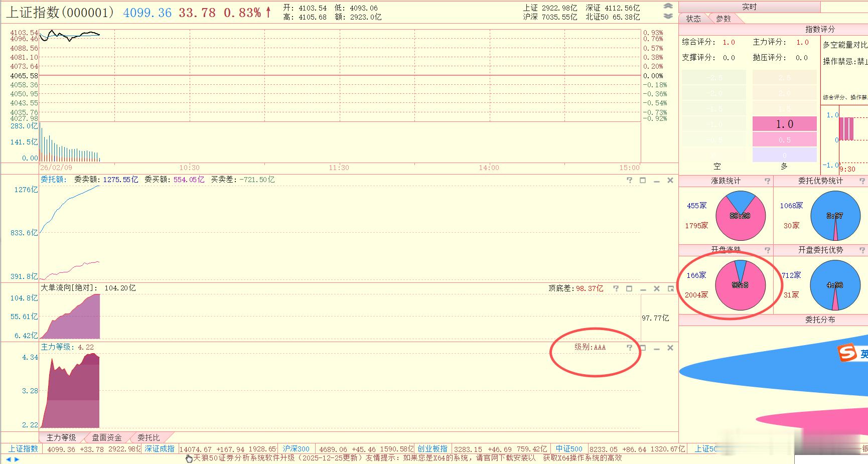The image size is (868, 464).
Task: Click the 买卖差 value -721.50亿
Action: (257, 180)
